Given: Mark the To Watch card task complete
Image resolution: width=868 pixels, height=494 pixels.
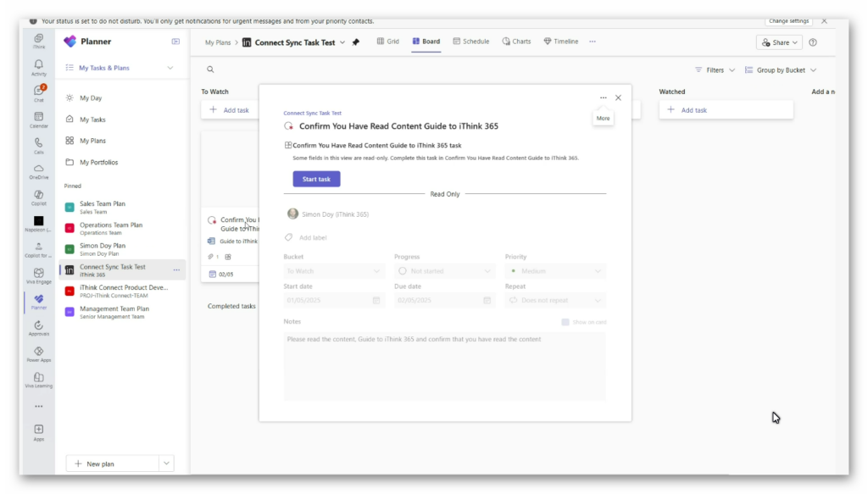Looking at the screenshot, I should click(x=211, y=220).
